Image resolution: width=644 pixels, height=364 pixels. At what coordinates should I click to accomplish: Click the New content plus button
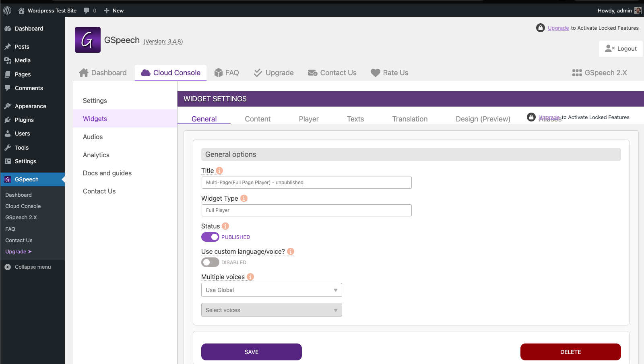pyautogui.click(x=114, y=10)
